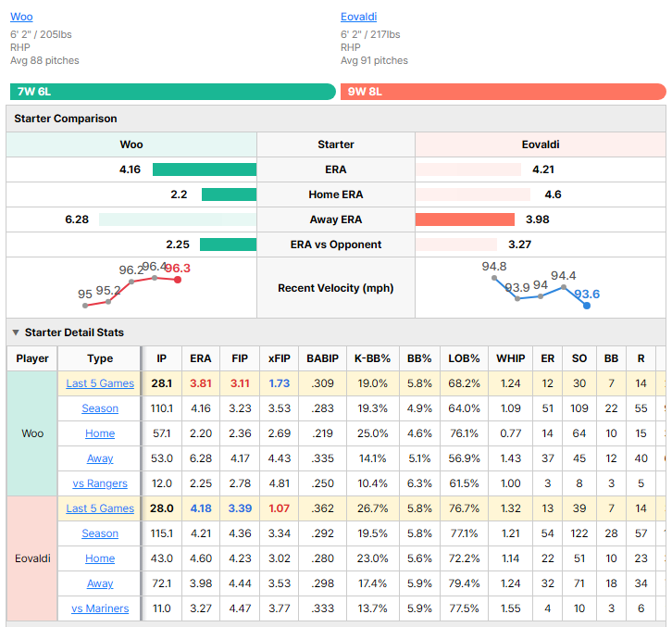The width and height of the screenshot is (672, 627).
Task: Click the ERA column header
Action: tap(201, 358)
